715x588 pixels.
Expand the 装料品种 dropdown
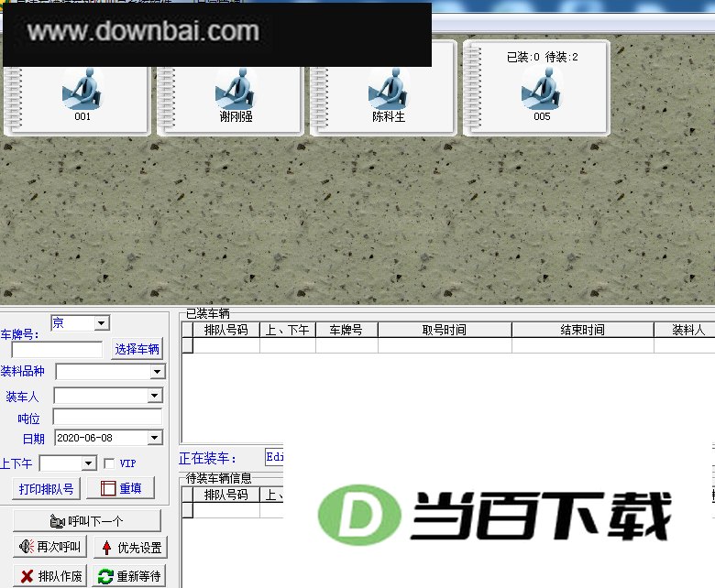pyautogui.click(x=157, y=372)
